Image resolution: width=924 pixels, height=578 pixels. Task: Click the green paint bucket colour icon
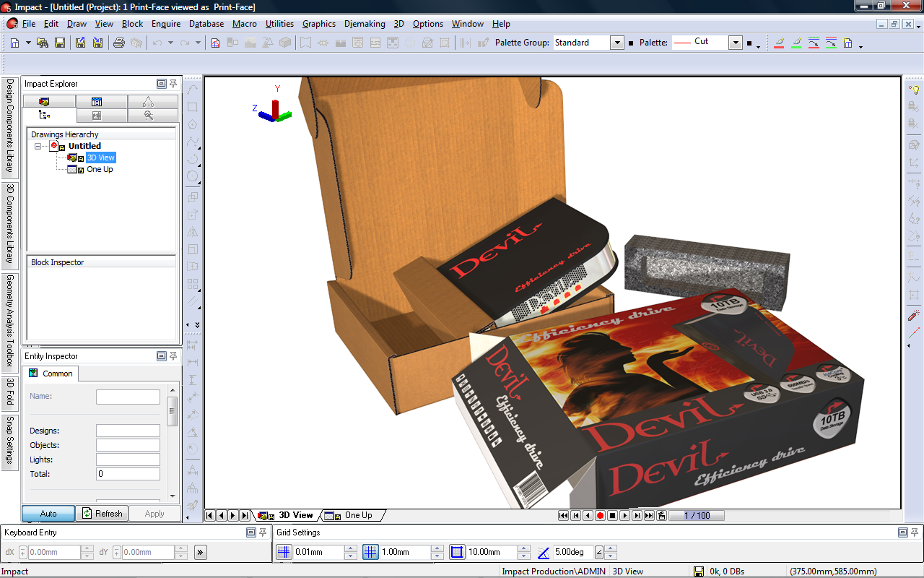pos(796,43)
